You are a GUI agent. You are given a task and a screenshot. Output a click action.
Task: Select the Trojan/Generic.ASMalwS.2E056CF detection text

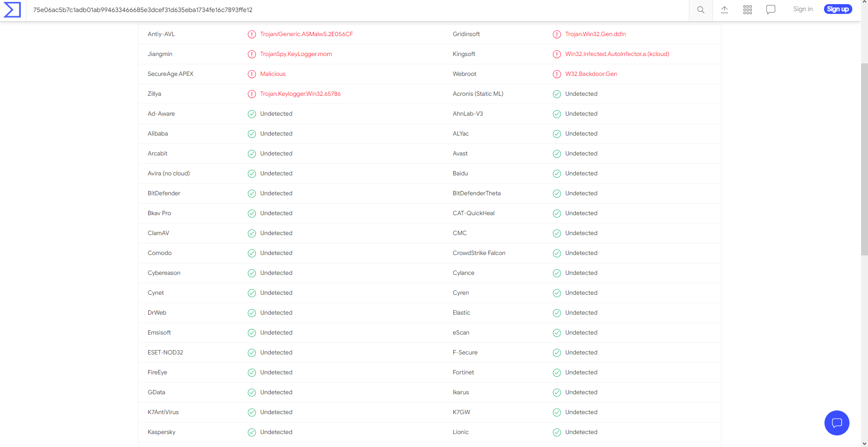point(306,34)
